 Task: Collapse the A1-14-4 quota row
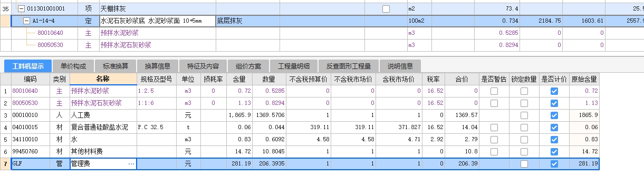(26, 21)
